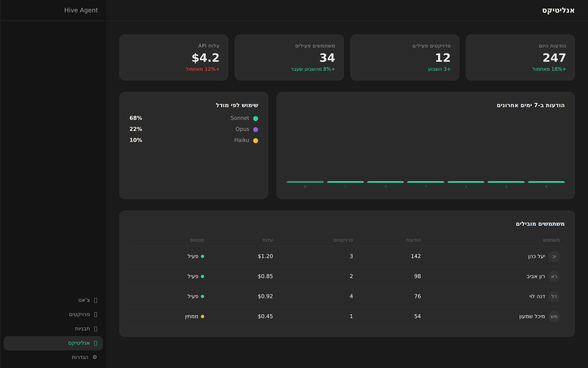Click the דל avatar of דנה לוי
Image resolution: width=588 pixels, height=368 pixels.
(x=554, y=296)
